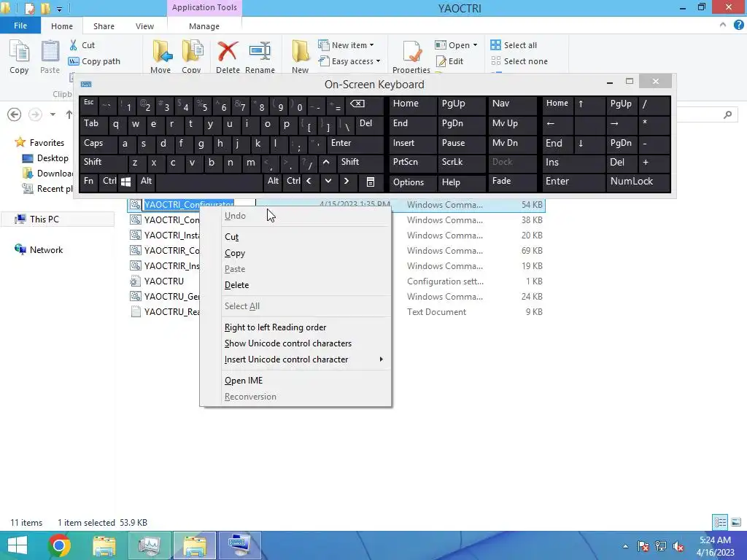Switch to the Share tab

(x=104, y=26)
